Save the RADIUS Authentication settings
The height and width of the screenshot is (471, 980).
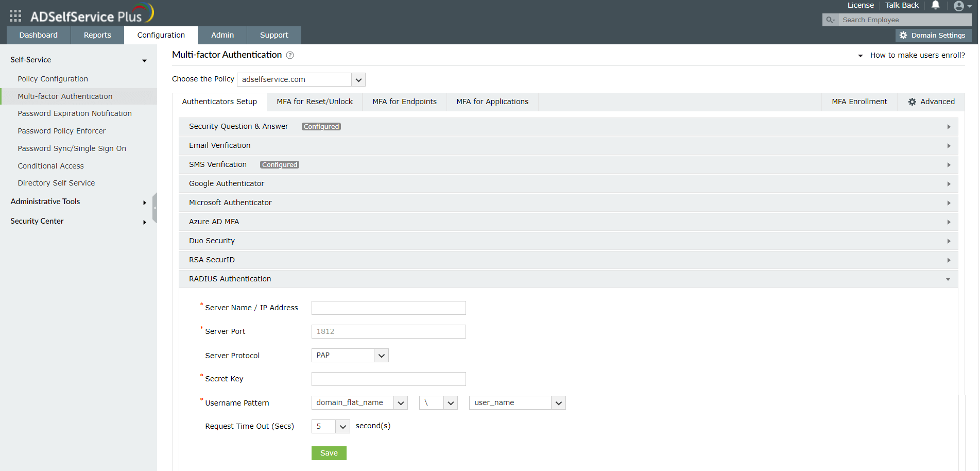[x=329, y=453]
